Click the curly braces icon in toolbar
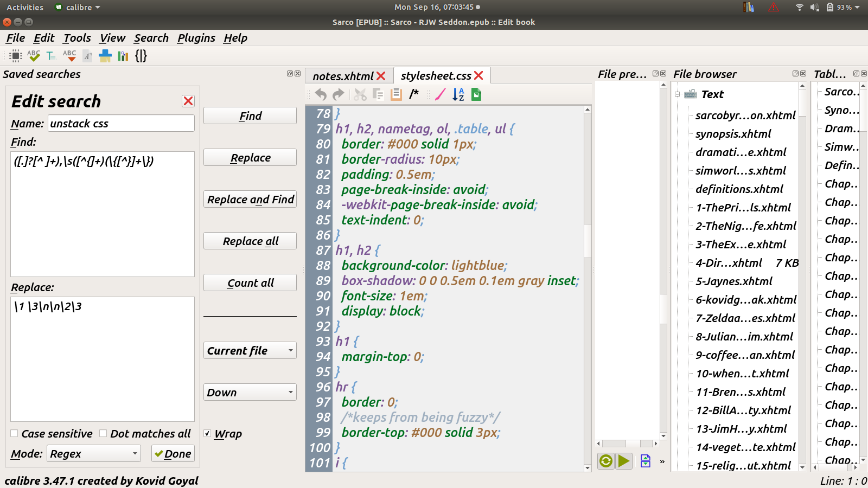 pyautogui.click(x=141, y=56)
